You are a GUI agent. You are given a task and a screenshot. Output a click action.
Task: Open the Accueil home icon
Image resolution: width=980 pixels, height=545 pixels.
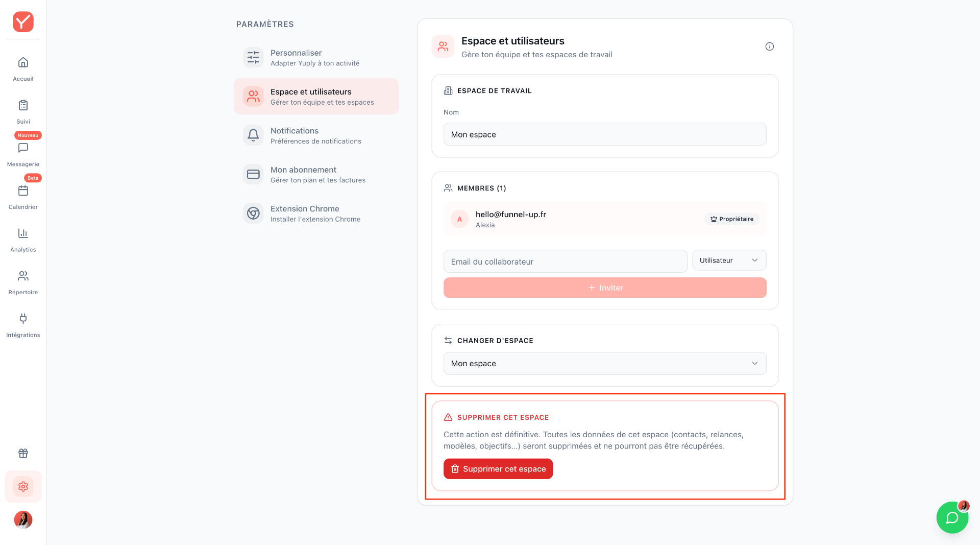[x=23, y=62]
